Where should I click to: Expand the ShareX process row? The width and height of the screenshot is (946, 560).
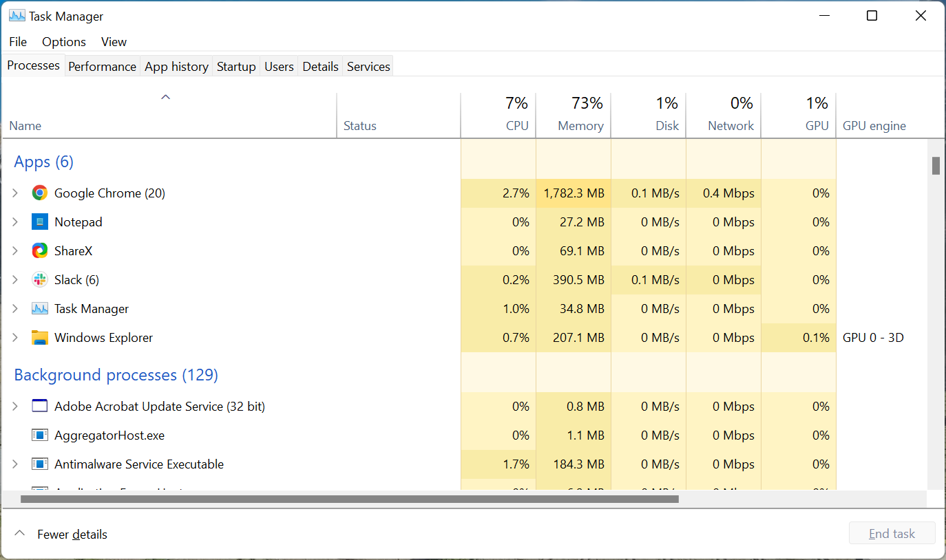pos(15,251)
